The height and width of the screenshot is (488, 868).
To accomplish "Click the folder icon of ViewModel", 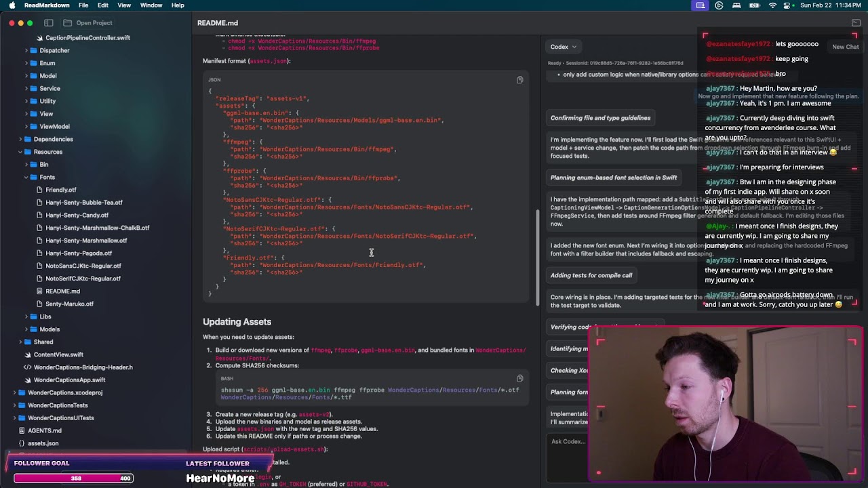I will [34, 126].
